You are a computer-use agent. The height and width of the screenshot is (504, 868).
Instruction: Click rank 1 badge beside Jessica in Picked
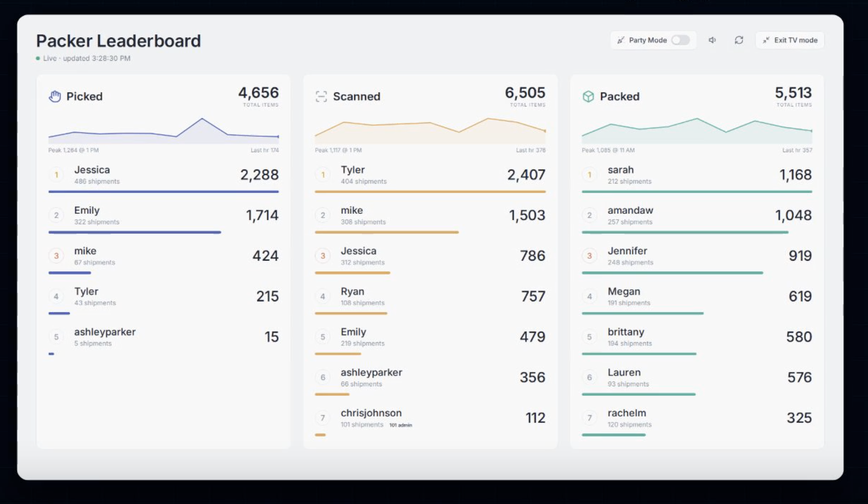click(x=56, y=174)
